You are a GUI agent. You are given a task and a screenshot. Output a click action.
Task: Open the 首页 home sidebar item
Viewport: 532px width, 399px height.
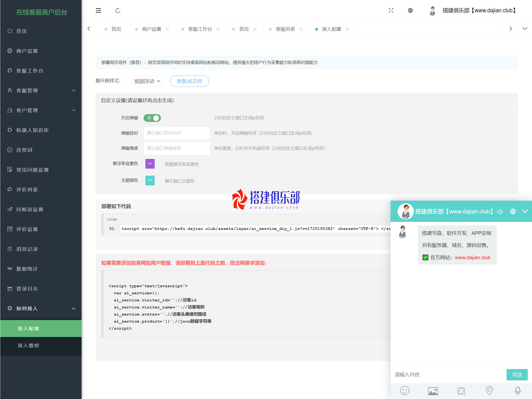pos(41,31)
